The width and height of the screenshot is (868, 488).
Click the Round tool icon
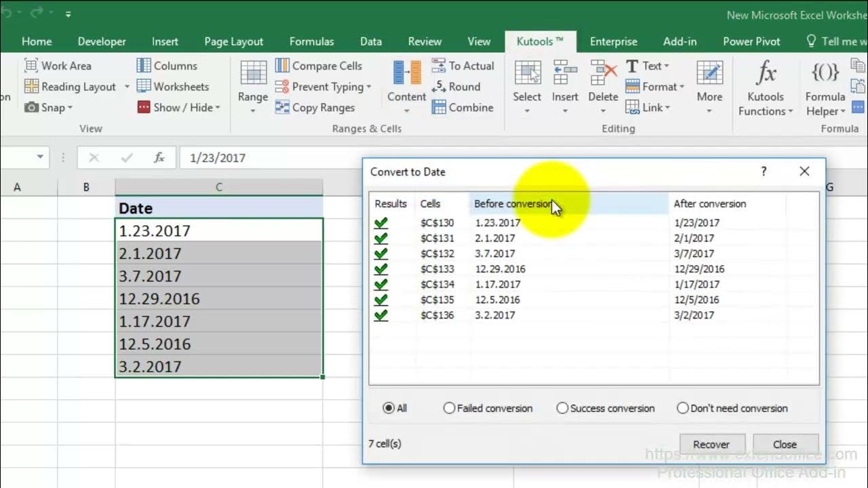(439, 87)
